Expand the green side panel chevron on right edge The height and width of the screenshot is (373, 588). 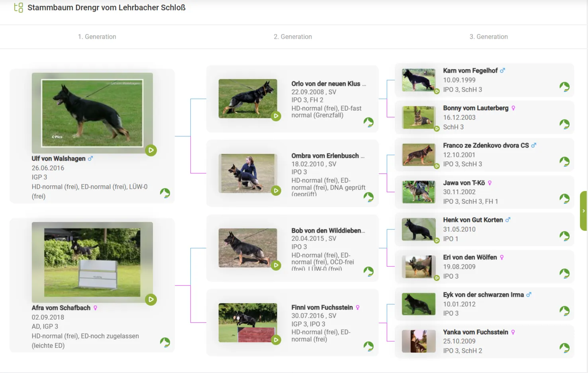[x=584, y=211]
